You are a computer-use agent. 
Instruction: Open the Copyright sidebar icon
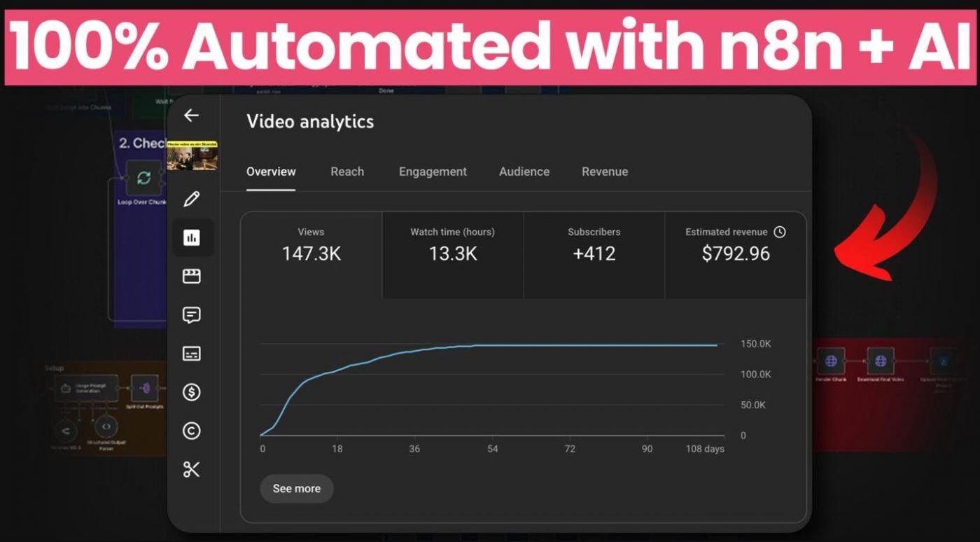pos(192,431)
